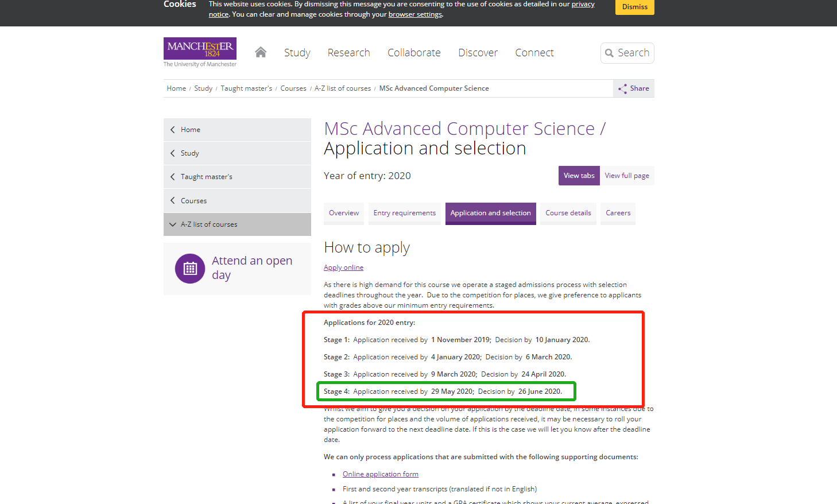The width and height of the screenshot is (837, 504).
Task: Switch to the Entry requirements tab
Action: [x=404, y=213]
